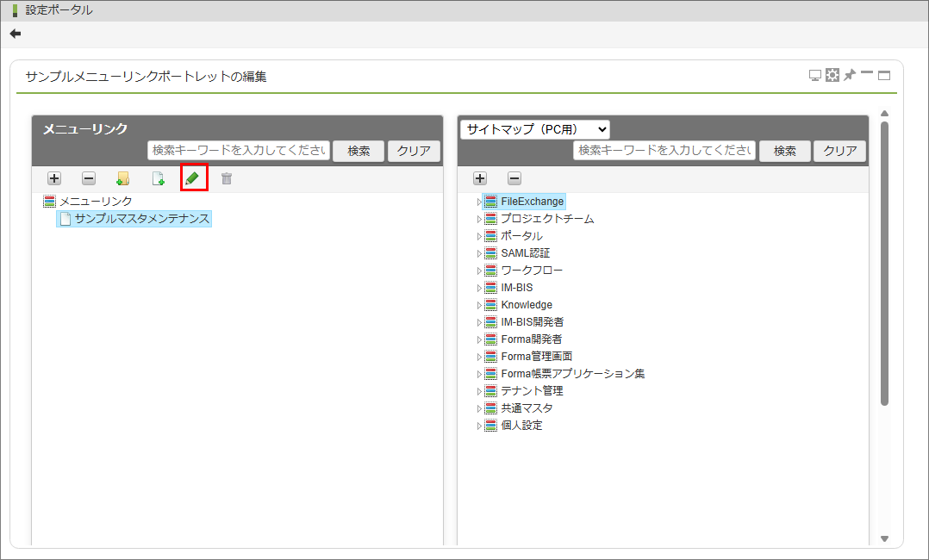Select 共通マスタ in the site map
Screen dimensions: 929x560
click(527, 408)
